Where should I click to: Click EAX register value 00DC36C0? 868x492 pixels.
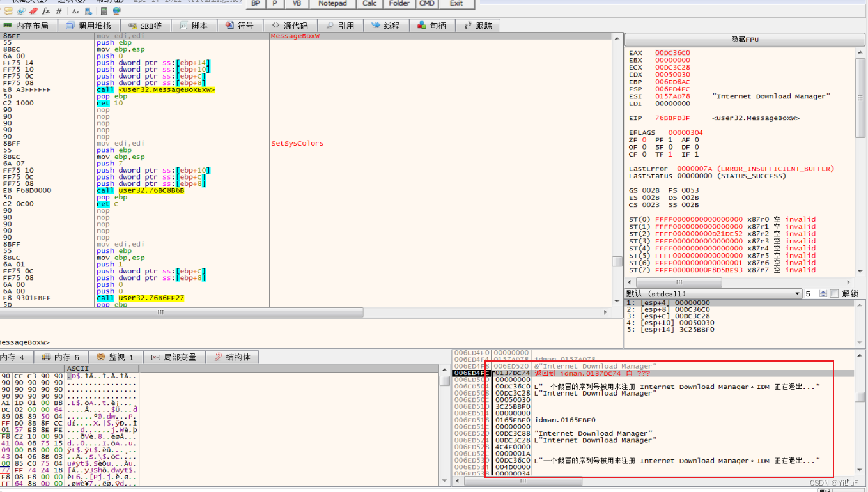tap(672, 53)
